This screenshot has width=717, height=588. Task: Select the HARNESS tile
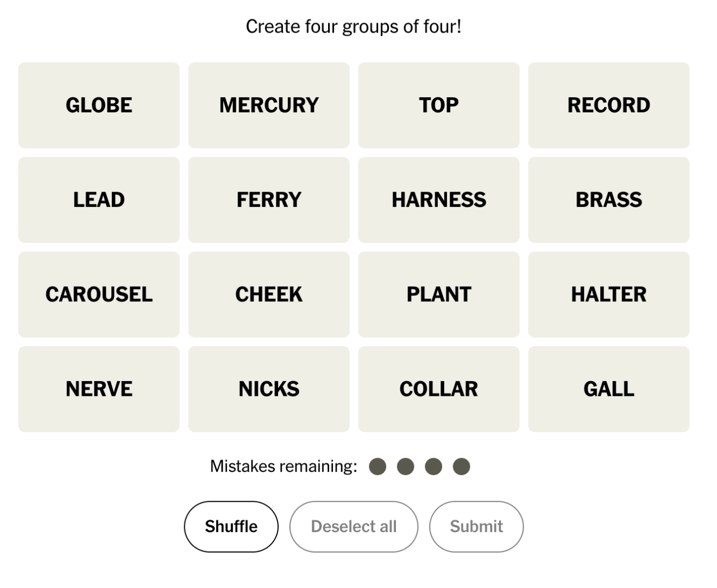pyautogui.click(x=438, y=200)
